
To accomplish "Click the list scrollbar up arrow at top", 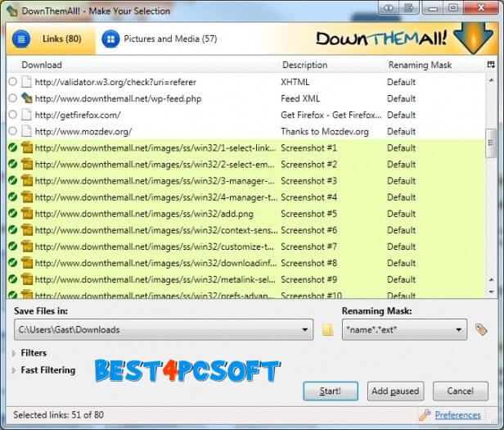I will [491, 80].
